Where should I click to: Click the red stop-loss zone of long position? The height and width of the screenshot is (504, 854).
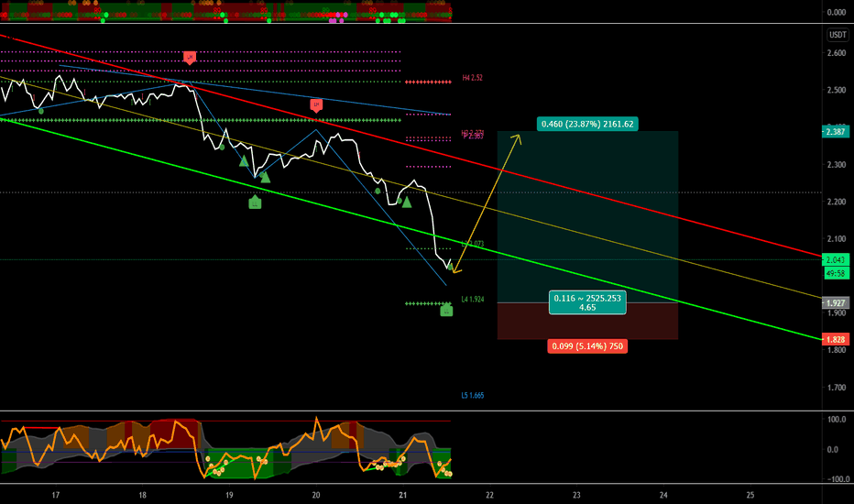(x=587, y=321)
